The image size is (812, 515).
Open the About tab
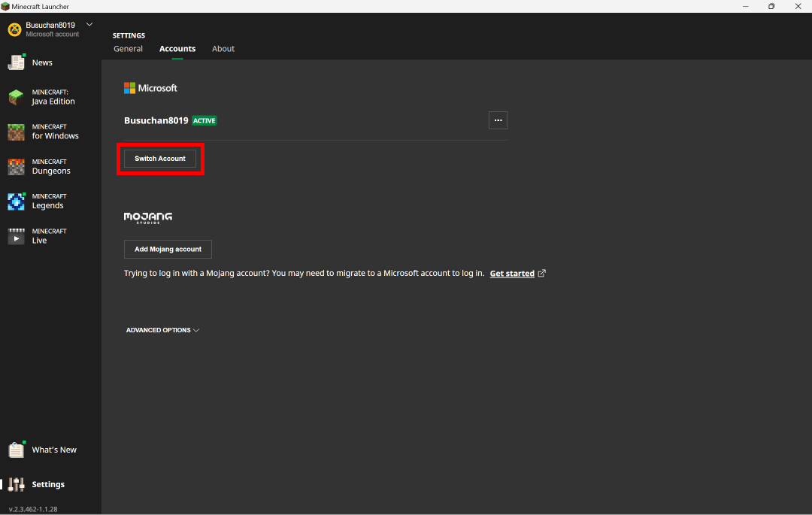[223, 48]
